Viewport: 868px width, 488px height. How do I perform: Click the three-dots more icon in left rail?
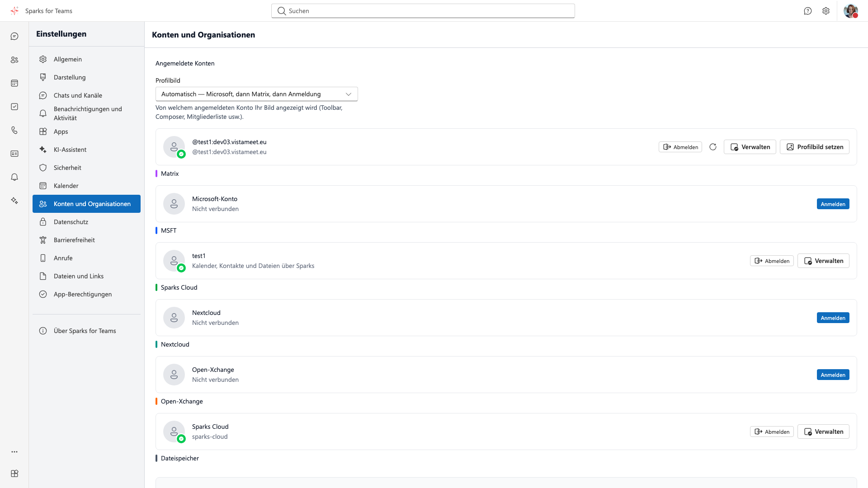click(14, 452)
